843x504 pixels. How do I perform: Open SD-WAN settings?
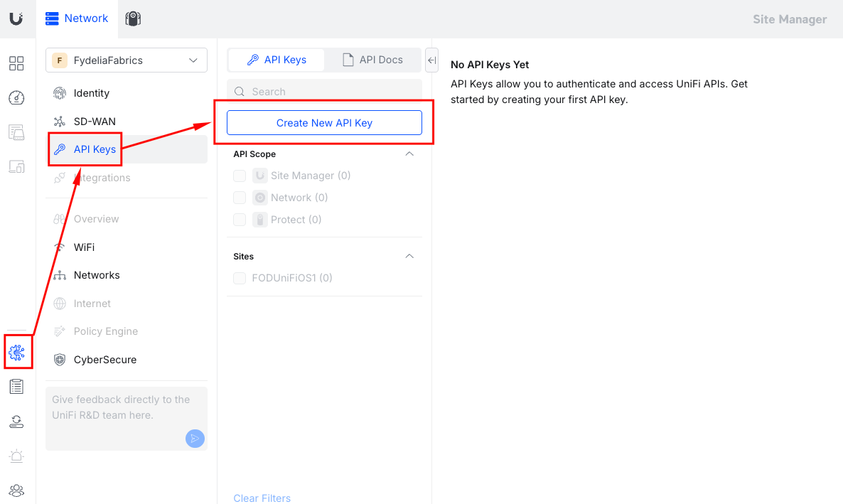pyautogui.click(x=127, y=122)
